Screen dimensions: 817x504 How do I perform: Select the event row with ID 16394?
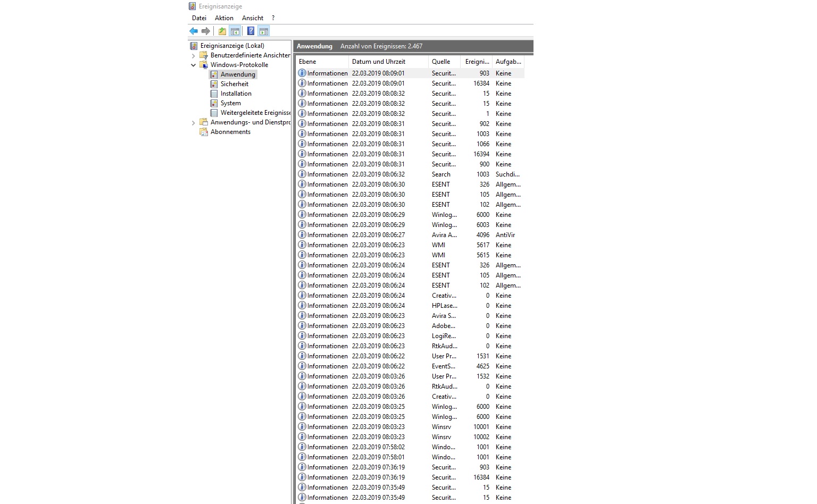pyautogui.click(x=410, y=154)
